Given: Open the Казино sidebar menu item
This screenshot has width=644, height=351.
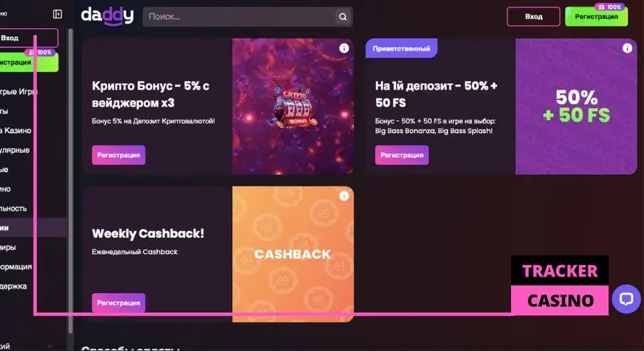Looking at the screenshot, I should [16, 131].
